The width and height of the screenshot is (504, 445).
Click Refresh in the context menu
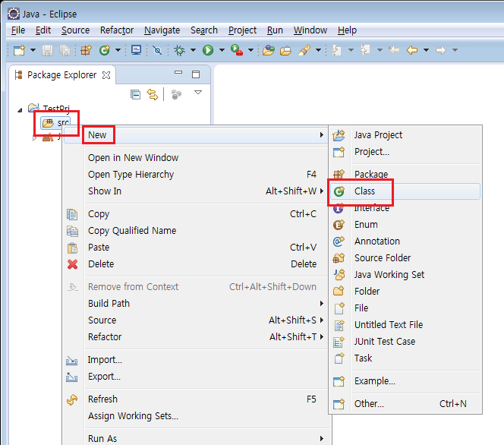(x=196, y=399)
